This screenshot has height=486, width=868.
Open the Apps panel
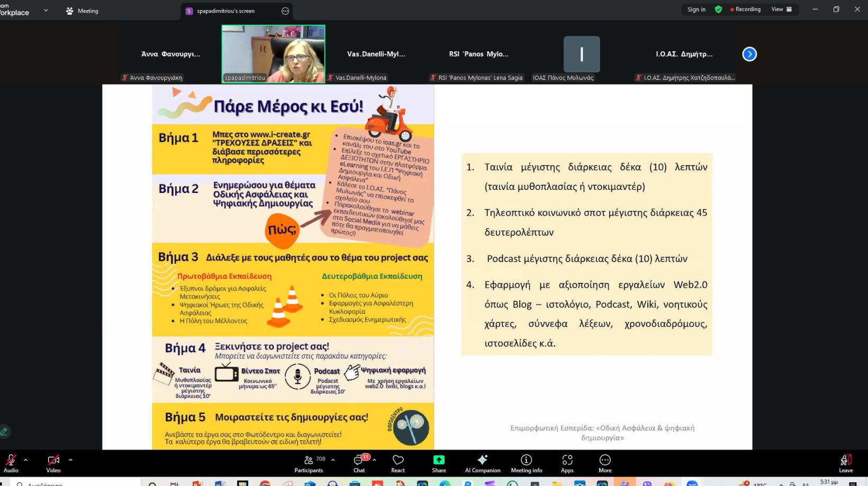pyautogui.click(x=567, y=463)
